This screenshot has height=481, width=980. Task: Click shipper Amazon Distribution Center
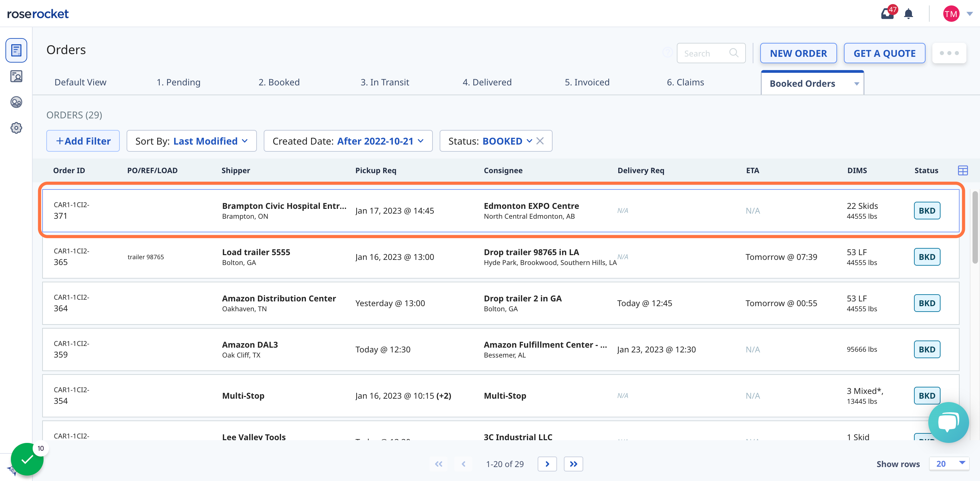click(x=279, y=298)
